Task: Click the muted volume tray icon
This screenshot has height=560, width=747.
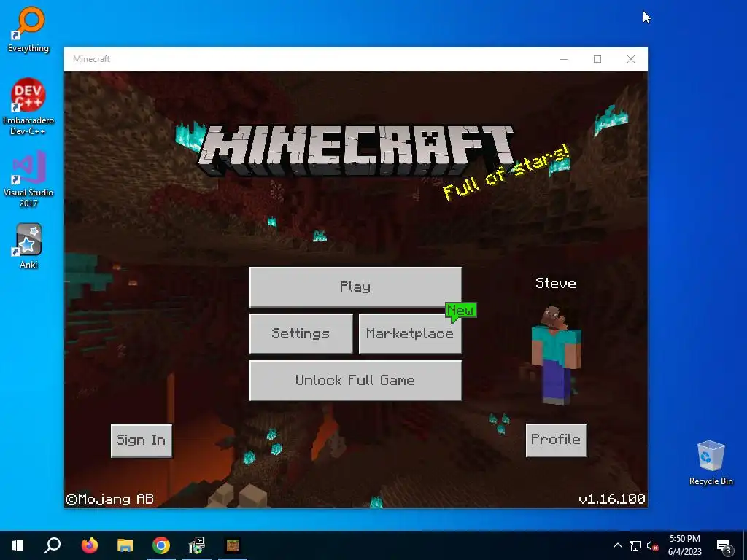Action: tap(653, 545)
